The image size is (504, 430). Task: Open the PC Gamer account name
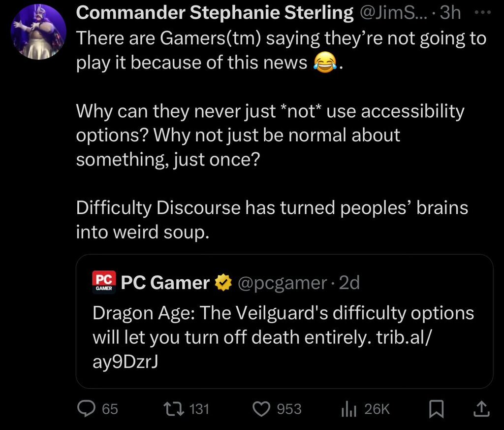tap(165, 283)
